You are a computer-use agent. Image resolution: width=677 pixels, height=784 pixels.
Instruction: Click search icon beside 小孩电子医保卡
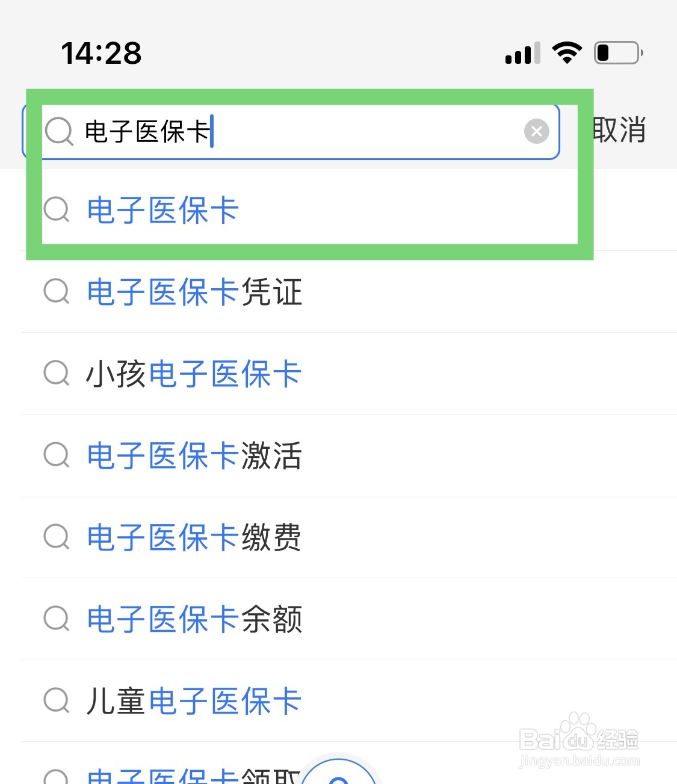pos(57,374)
